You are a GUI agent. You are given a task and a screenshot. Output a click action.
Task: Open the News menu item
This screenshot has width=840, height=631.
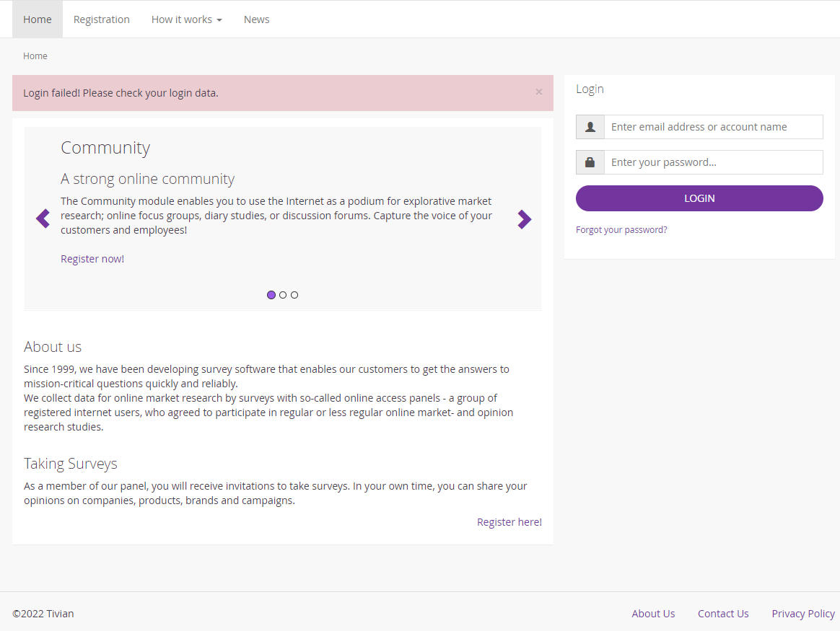point(257,19)
